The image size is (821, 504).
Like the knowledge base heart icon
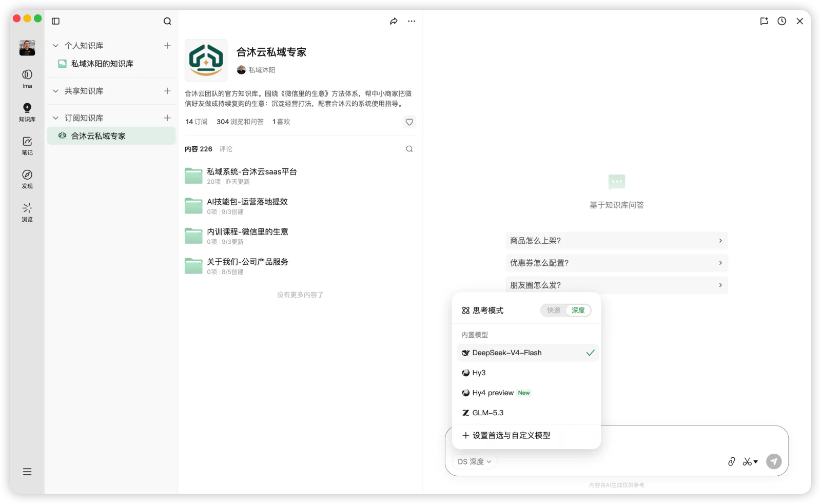[x=409, y=122]
